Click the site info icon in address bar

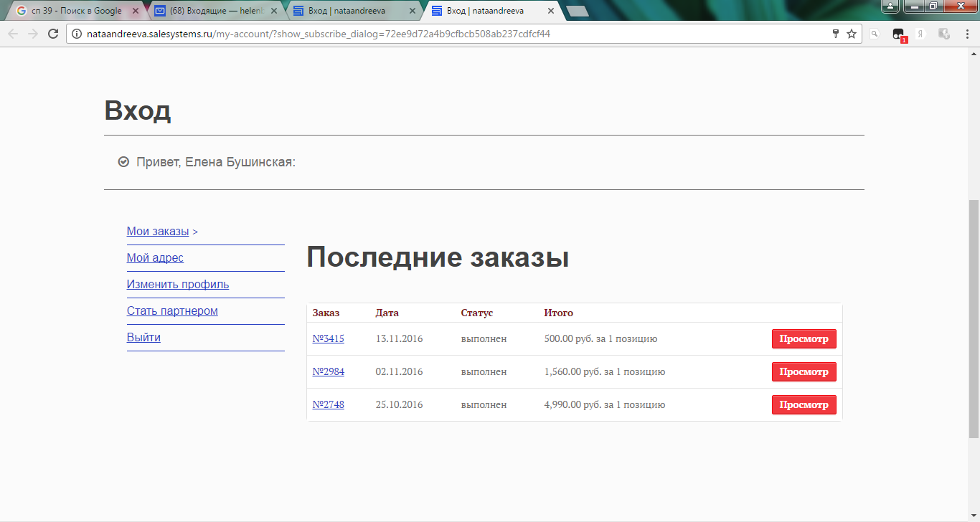pos(77,34)
